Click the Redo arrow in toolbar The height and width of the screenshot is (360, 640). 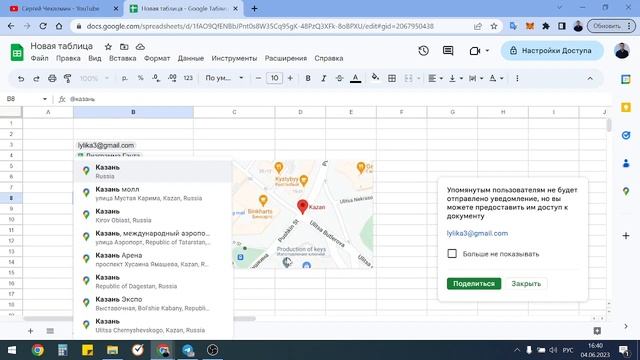(x=36, y=78)
